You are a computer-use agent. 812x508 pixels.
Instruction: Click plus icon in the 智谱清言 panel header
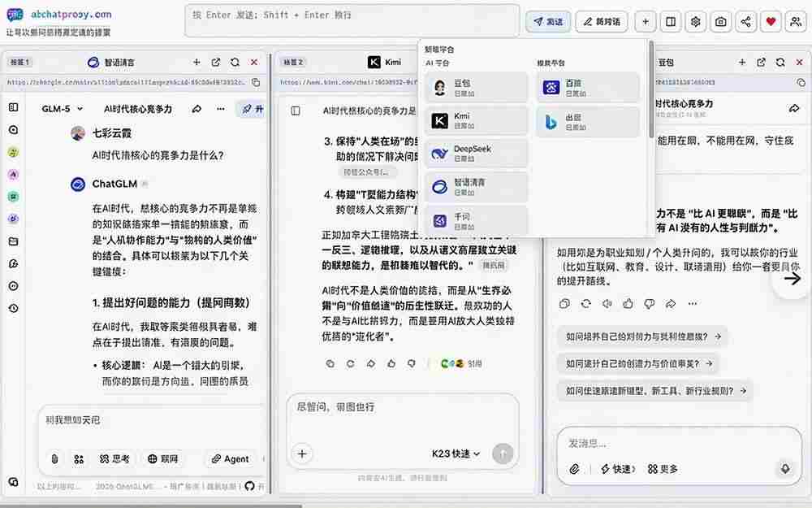coord(197,63)
